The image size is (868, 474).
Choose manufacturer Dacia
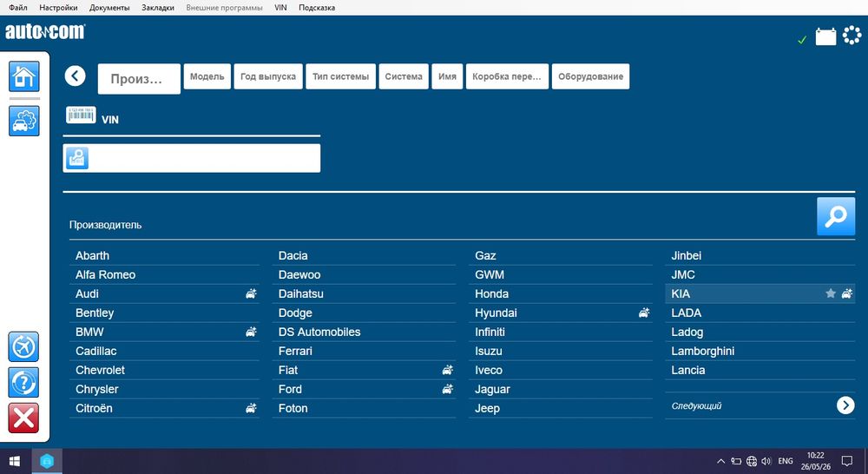click(364, 256)
